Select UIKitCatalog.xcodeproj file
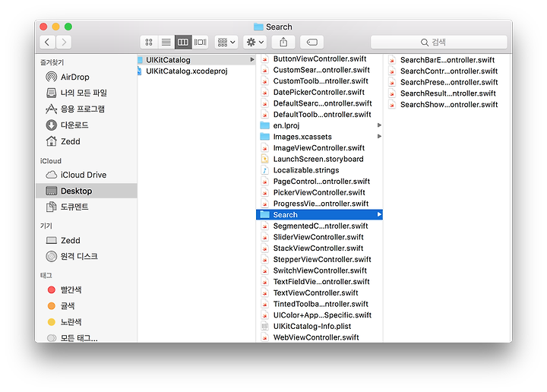 tap(196, 71)
